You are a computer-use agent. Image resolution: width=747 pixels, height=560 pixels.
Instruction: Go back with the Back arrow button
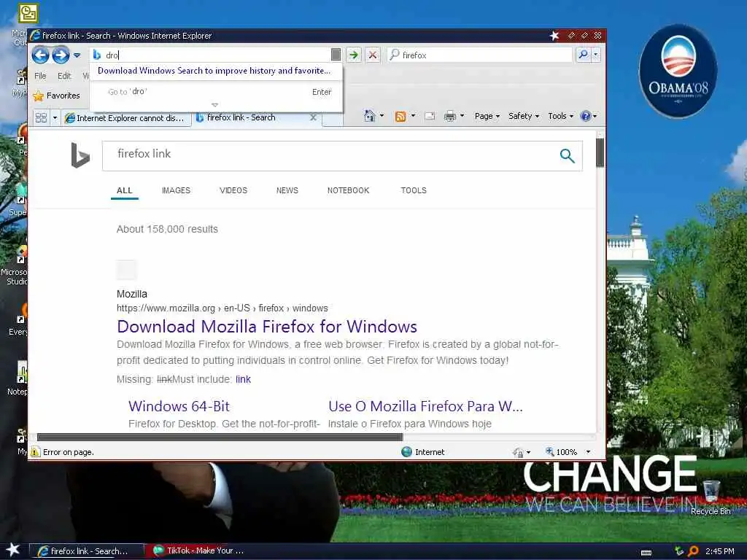[41, 55]
